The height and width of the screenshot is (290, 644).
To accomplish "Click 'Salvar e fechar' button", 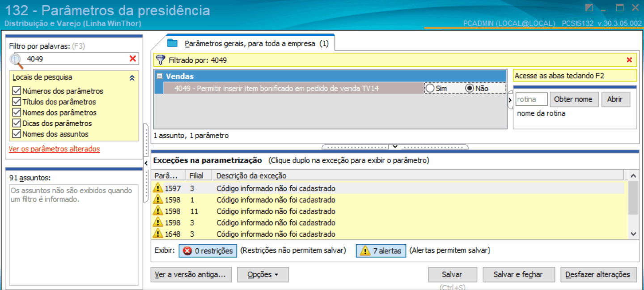I will pyautogui.click(x=518, y=274).
